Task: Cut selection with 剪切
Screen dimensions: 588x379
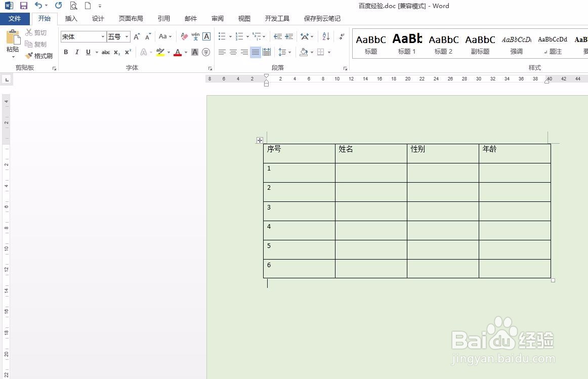Action: pyautogui.click(x=36, y=32)
